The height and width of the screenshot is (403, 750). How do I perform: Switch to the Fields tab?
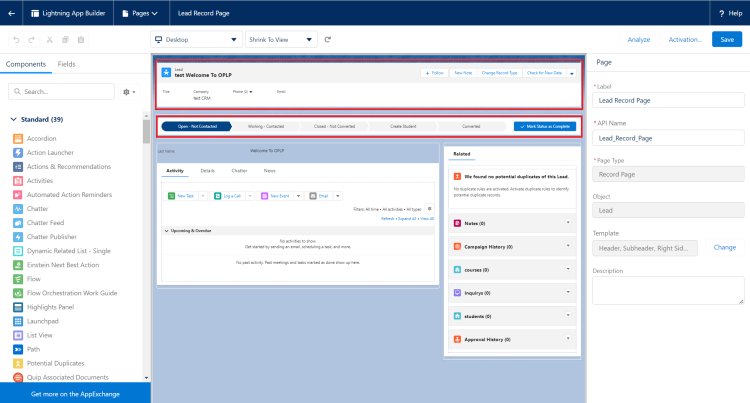(x=66, y=64)
